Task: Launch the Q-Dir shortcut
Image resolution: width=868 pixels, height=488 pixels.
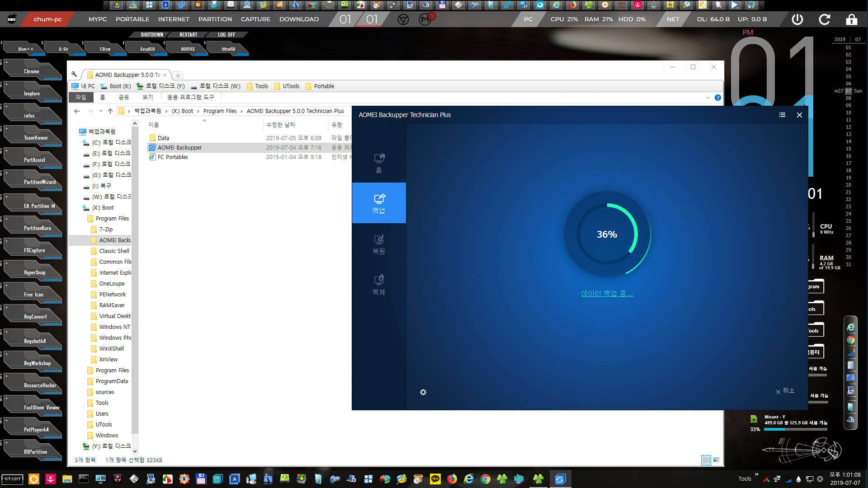Action: pyautogui.click(x=64, y=49)
